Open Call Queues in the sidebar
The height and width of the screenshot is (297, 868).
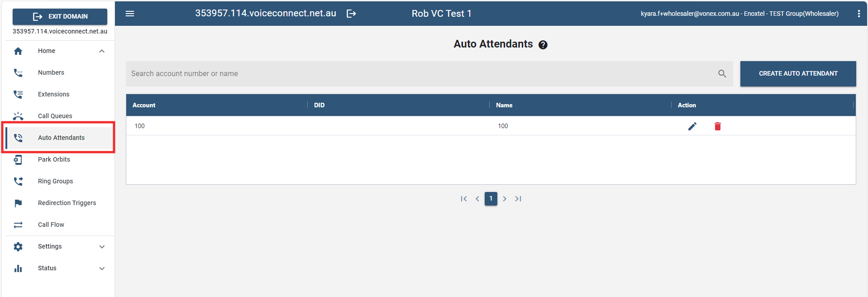pos(55,116)
